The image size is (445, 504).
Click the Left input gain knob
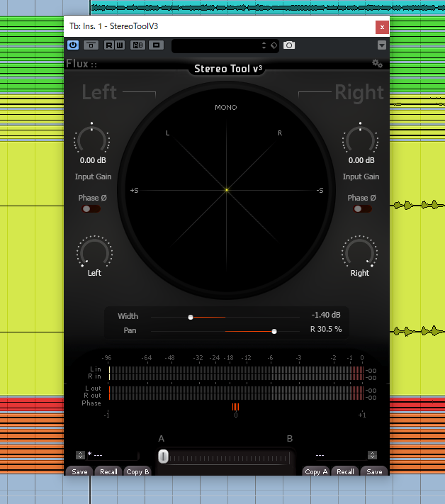tap(93, 141)
